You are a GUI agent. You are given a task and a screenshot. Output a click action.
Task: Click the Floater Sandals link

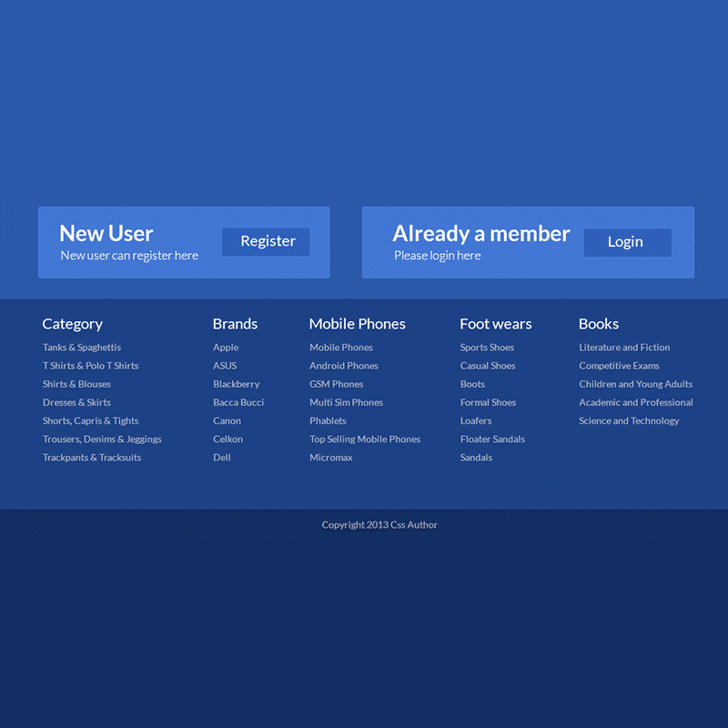click(x=492, y=439)
